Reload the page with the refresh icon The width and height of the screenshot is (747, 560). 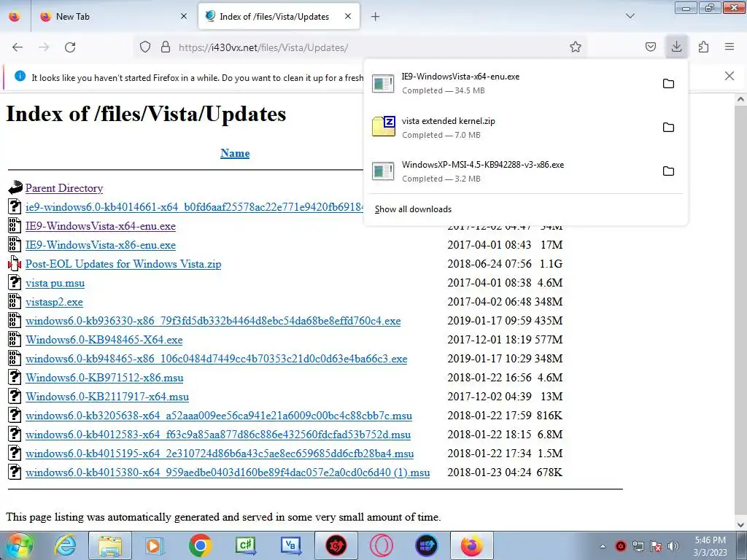click(70, 47)
